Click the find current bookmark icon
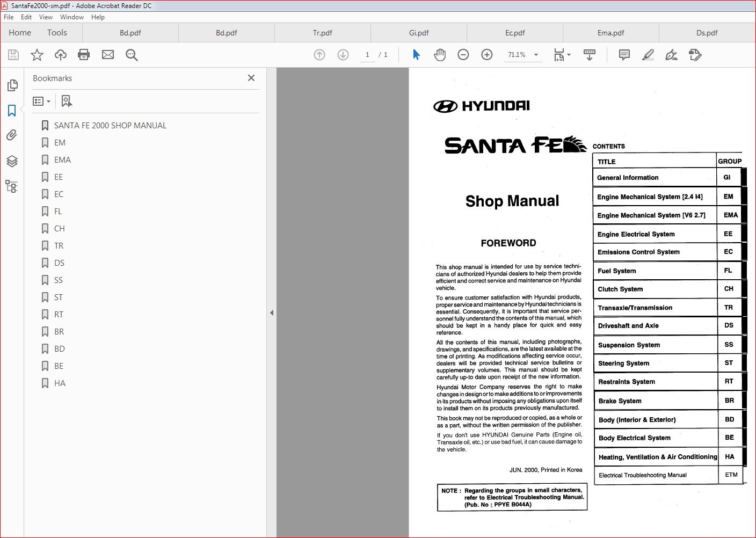The width and height of the screenshot is (756, 538). (67, 101)
